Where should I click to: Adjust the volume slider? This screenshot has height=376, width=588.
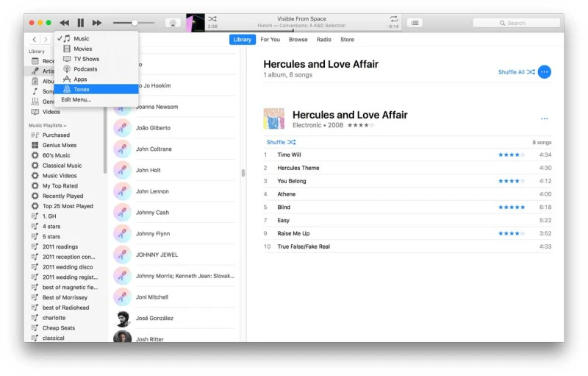pyautogui.click(x=135, y=23)
